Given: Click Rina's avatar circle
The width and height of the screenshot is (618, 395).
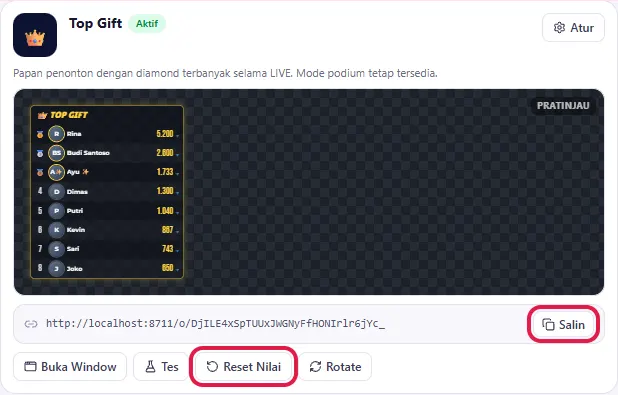Looking at the screenshot, I should coord(56,134).
